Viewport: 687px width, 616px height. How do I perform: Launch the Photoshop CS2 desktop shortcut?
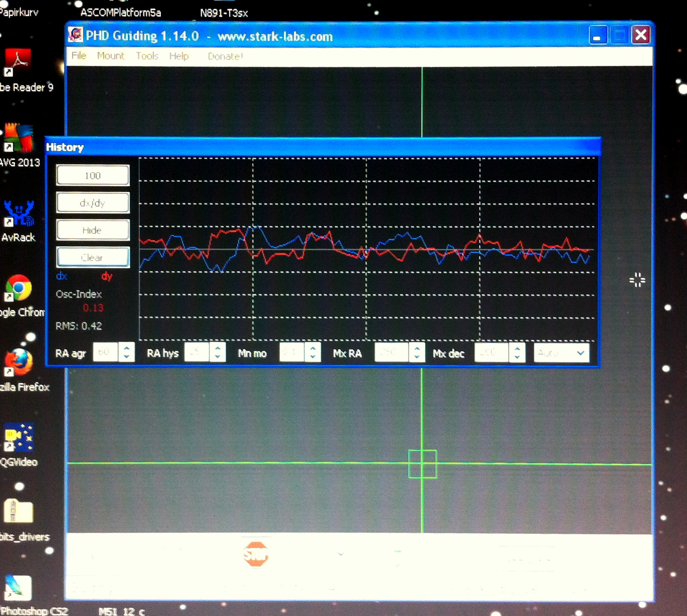point(18,588)
